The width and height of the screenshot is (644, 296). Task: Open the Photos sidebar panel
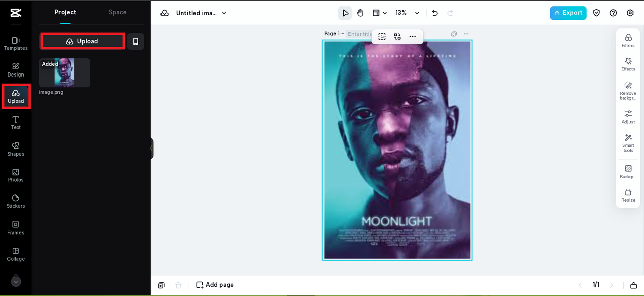click(x=16, y=175)
